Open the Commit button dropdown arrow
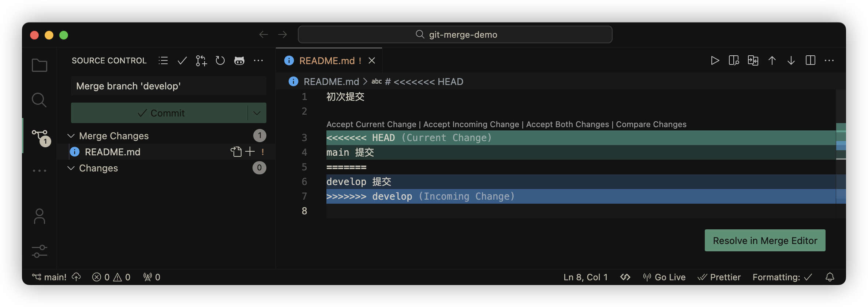The width and height of the screenshot is (868, 307). click(x=257, y=113)
